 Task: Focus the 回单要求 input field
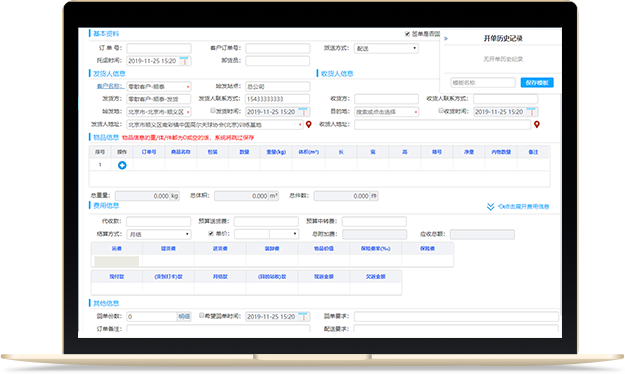(x=456, y=317)
